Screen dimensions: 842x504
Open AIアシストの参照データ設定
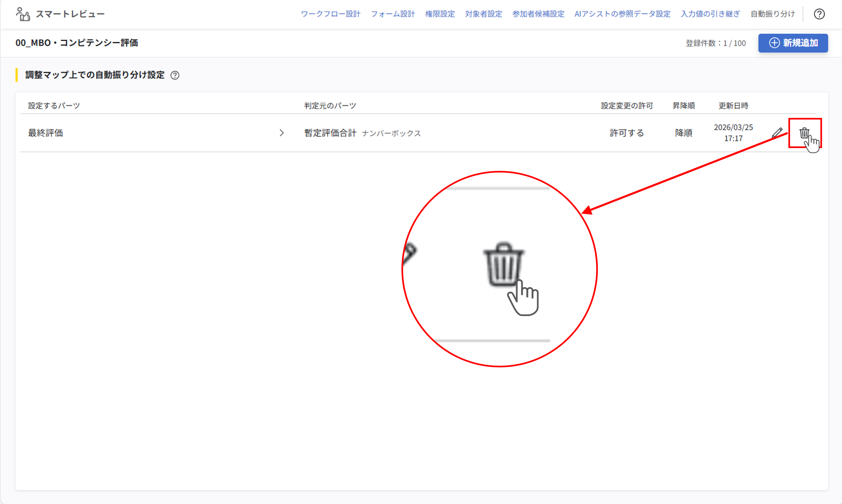622,14
